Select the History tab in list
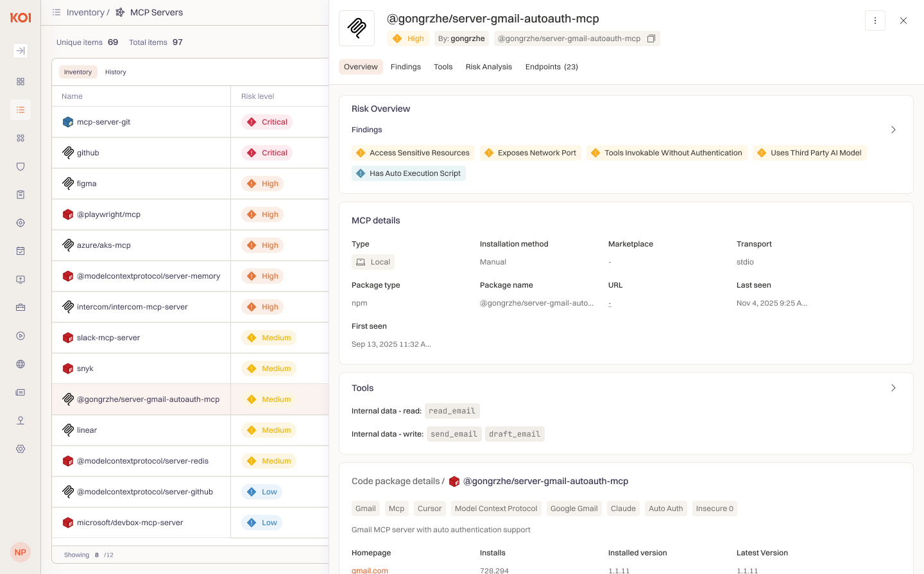This screenshot has height=574, width=924. [x=116, y=72]
